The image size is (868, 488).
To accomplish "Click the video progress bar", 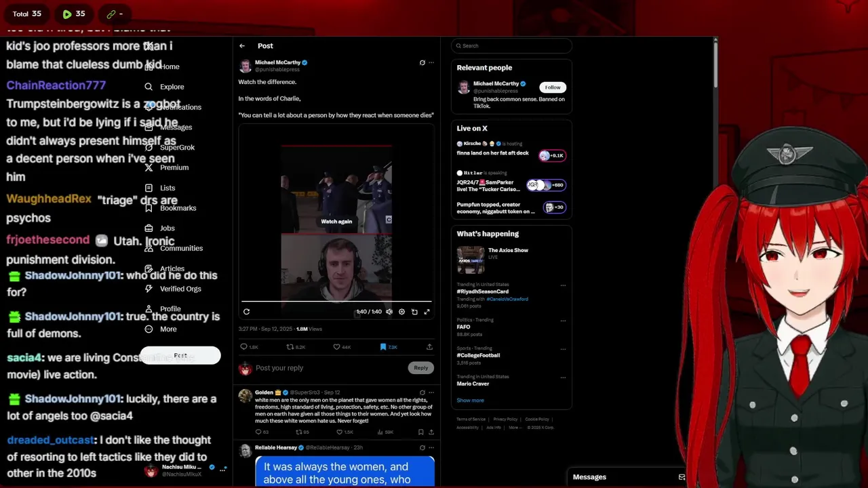I will [336, 301].
